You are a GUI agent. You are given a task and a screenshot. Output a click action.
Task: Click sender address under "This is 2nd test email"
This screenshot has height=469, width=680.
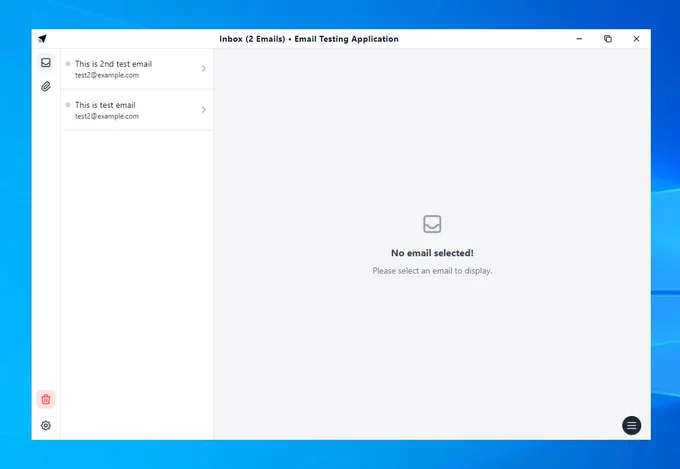[x=107, y=75]
